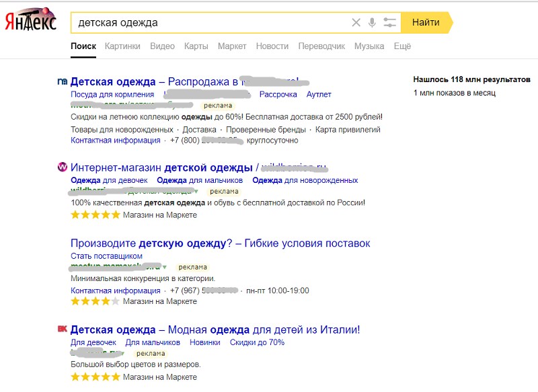Click the 'реклама' label under 'Стать поставщиком'
This screenshot has width=538, height=392.
193,267
